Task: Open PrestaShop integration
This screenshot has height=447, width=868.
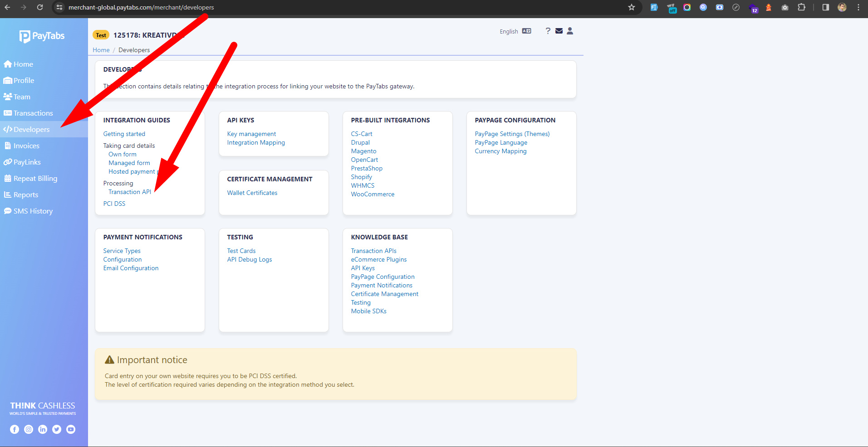Action: (x=367, y=168)
